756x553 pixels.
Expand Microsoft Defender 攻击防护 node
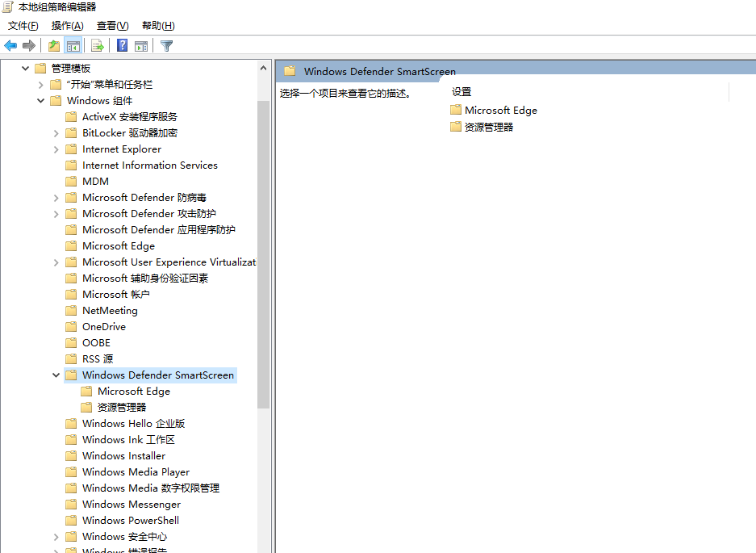tap(56, 214)
